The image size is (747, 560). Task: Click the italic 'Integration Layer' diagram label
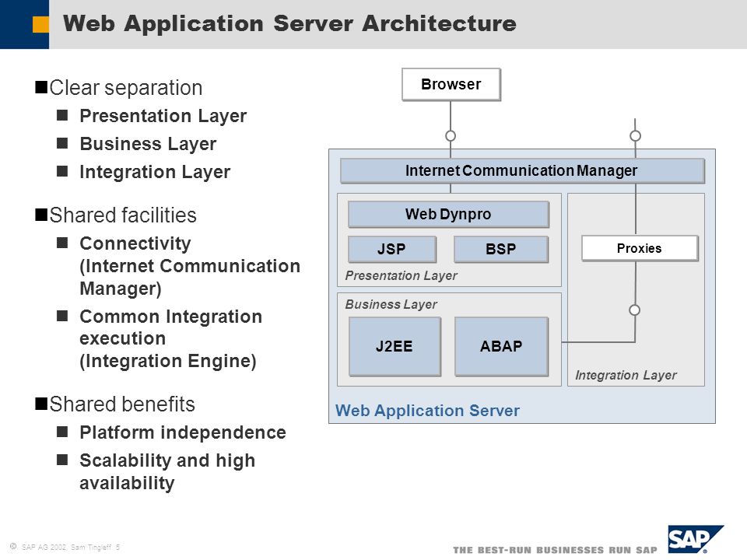tap(626, 375)
